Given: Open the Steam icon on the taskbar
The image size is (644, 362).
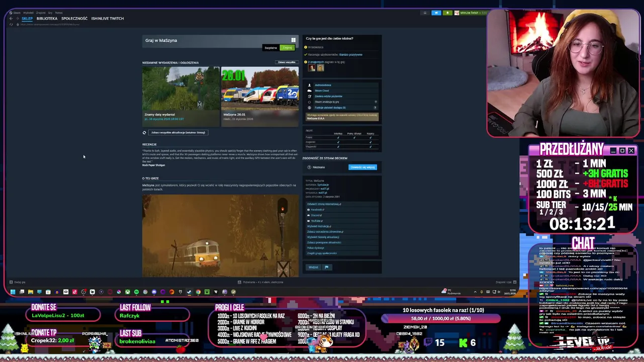Looking at the screenshot, I should [x=189, y=292].
